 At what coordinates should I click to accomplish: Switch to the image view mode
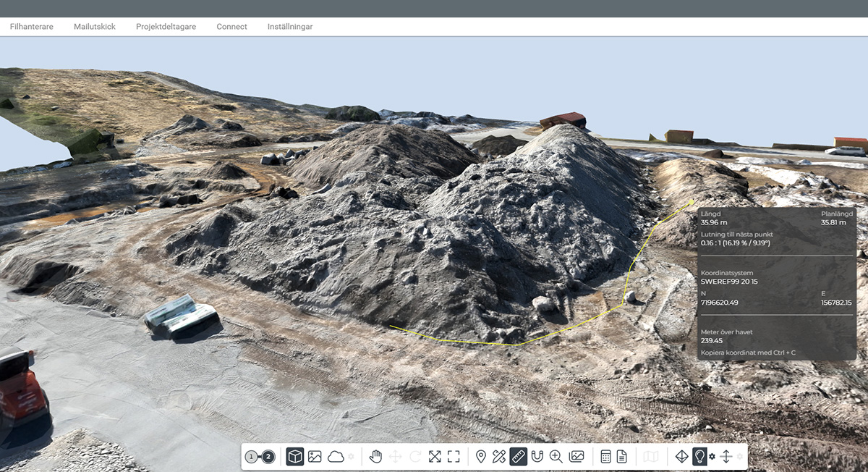[315, 457]
